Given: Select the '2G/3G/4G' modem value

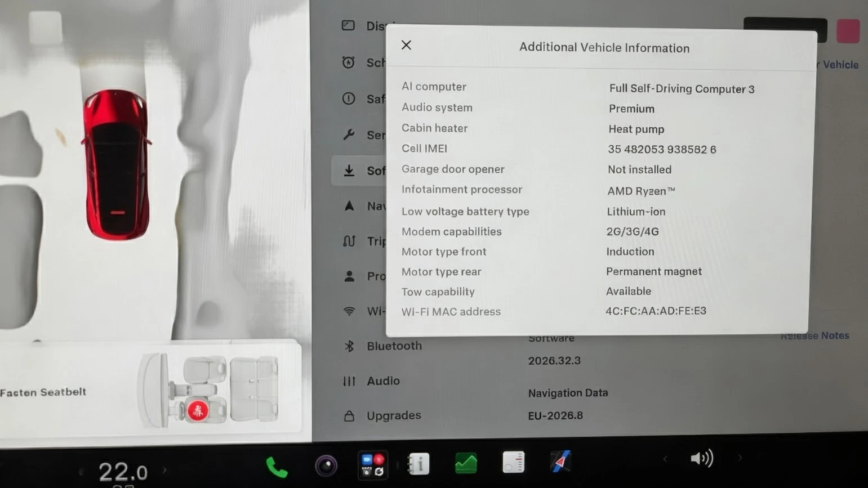Looking at the screenshot, I should (x=633, y=231).
